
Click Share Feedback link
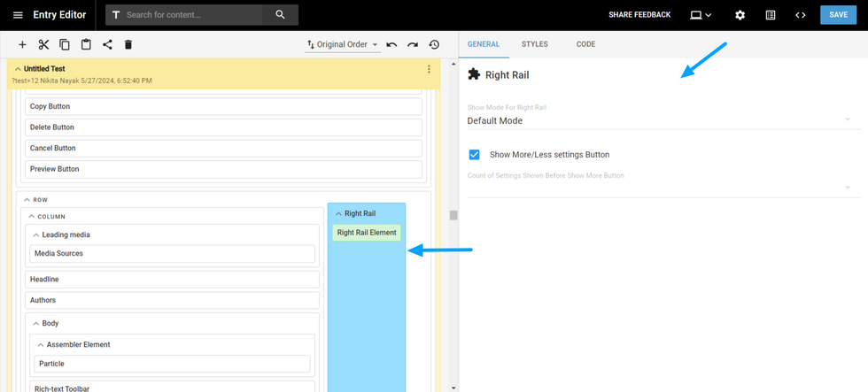tap(639, 15)
